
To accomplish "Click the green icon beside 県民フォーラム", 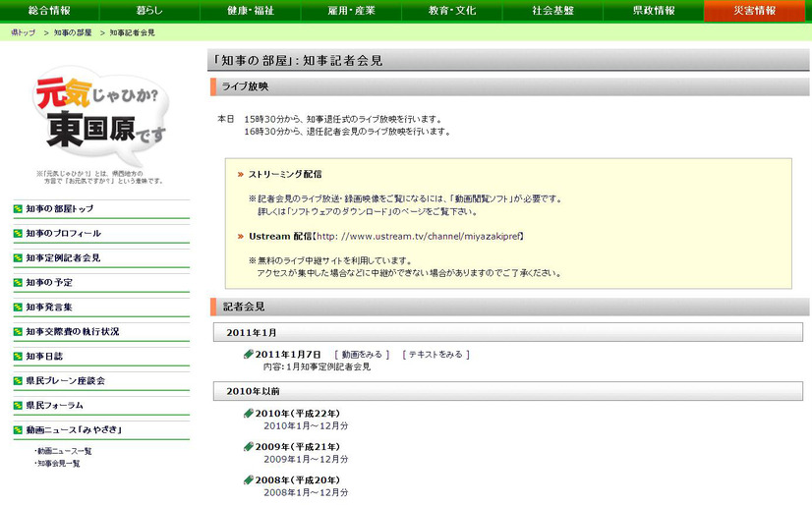I will [x=18, y=406].
